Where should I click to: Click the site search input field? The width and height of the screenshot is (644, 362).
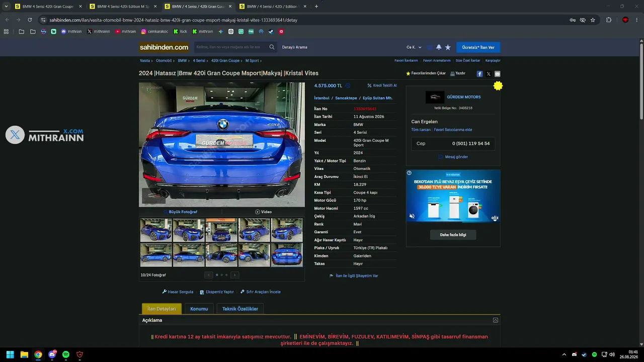click(231, 47)
